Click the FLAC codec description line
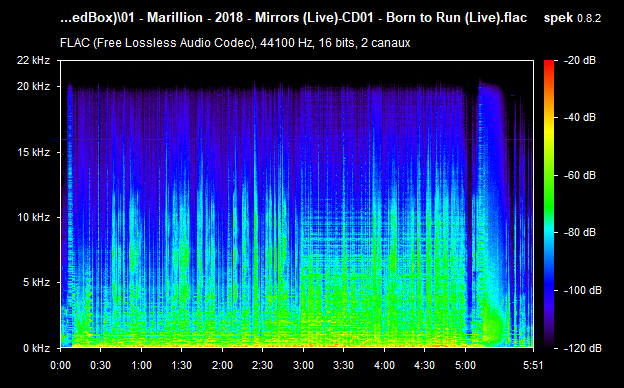Viewport: 624px width, 388px height. [x=235, y=43]
